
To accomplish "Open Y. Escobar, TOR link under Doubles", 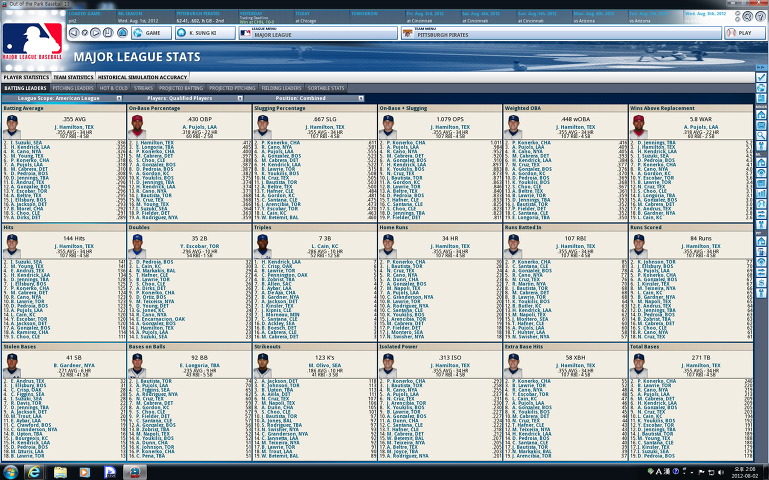I will (199, 246).
